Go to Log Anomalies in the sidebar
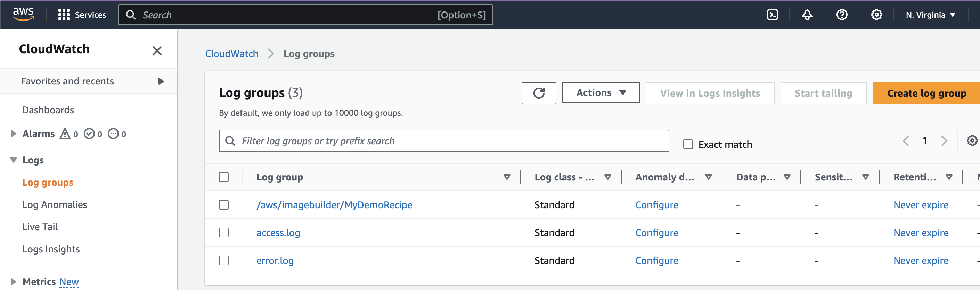 click(55, 204)
